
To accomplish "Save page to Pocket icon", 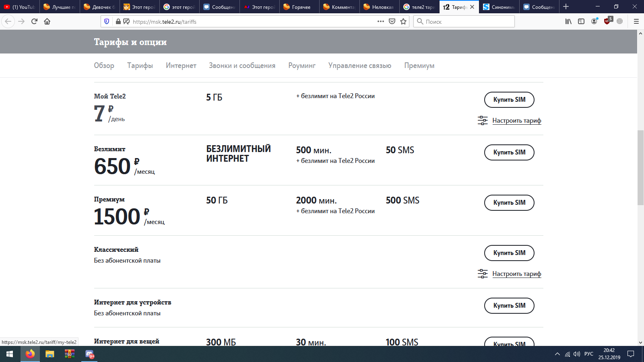I will point(392,21).
